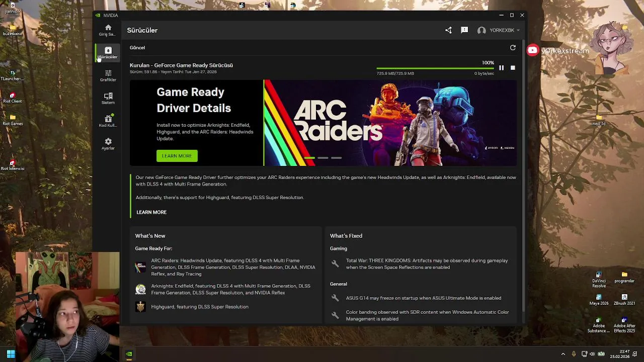Open the buketkan folder on desktop

click(x=13, y=30)
